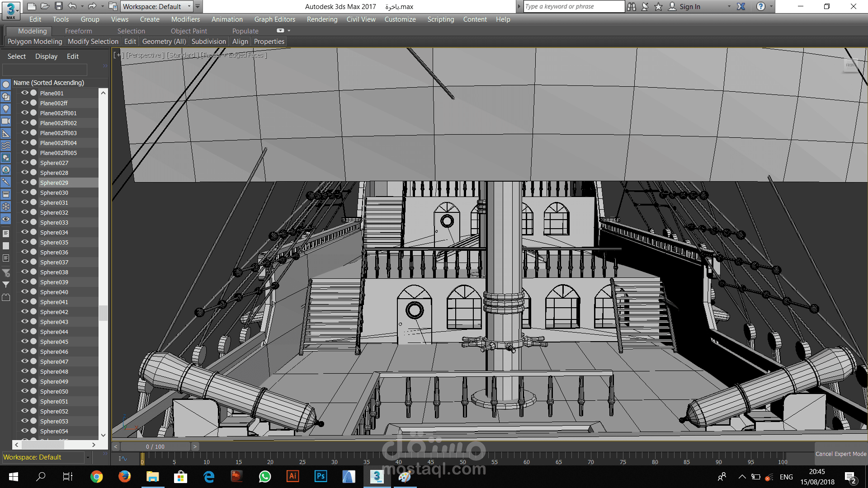Toggle display of frozen objects snowflake icon

coord(6,206)
